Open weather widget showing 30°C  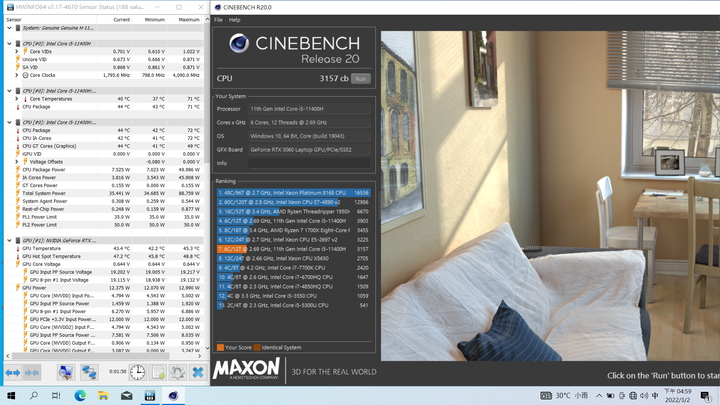564,395
